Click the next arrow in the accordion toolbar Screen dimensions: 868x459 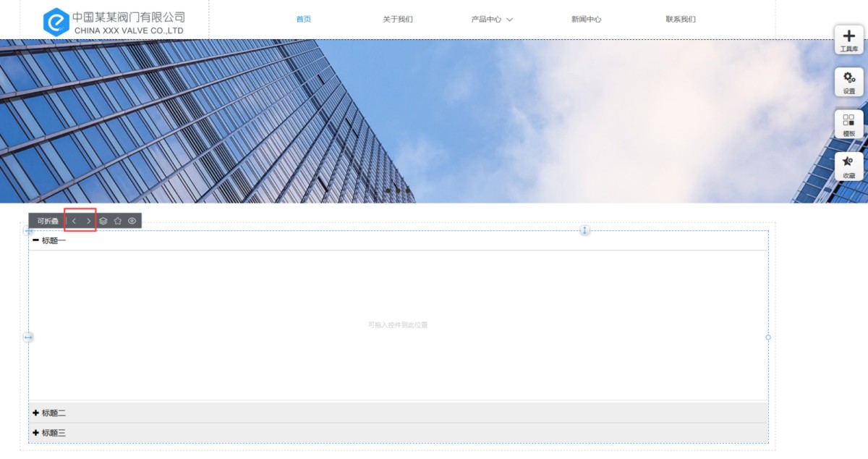89,221
